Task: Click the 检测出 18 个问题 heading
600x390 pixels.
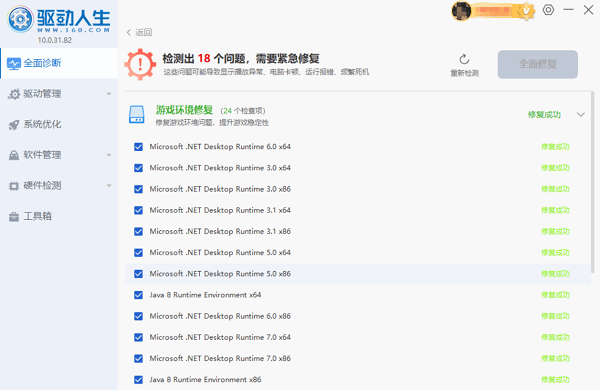Action: [241, 59]
